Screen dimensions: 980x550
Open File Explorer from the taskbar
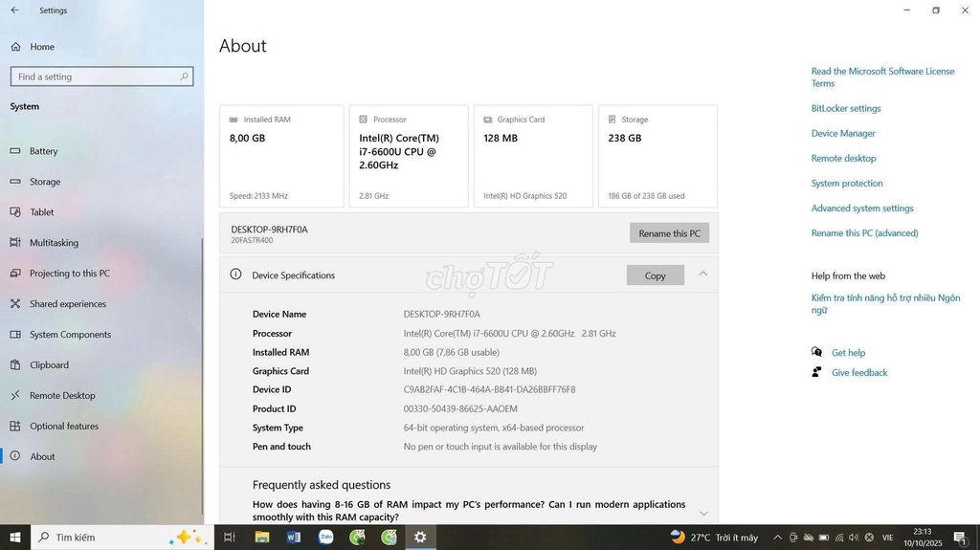[x=262, y=537]
